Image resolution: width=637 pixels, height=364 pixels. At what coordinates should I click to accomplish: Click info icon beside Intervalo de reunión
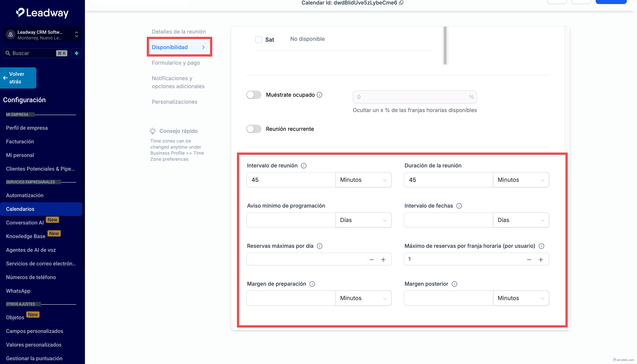[x=304, y=166]
